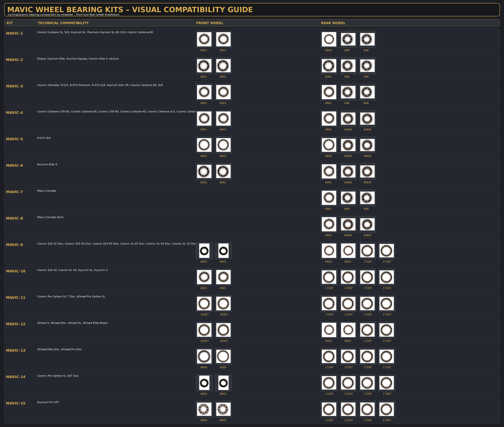Select the left front 18307 bearing image in MAVIC-12
Image resolution: width=504 pixels, height=427 pixels.
tap(204, 330)
